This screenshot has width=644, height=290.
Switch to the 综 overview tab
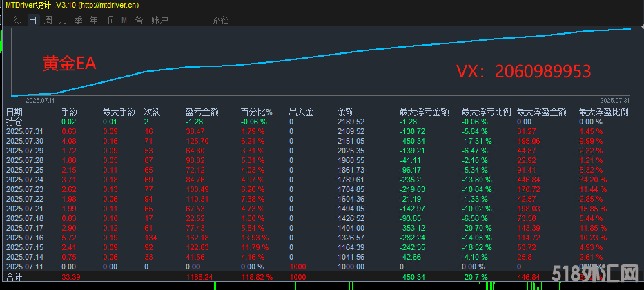pos(17,21)
